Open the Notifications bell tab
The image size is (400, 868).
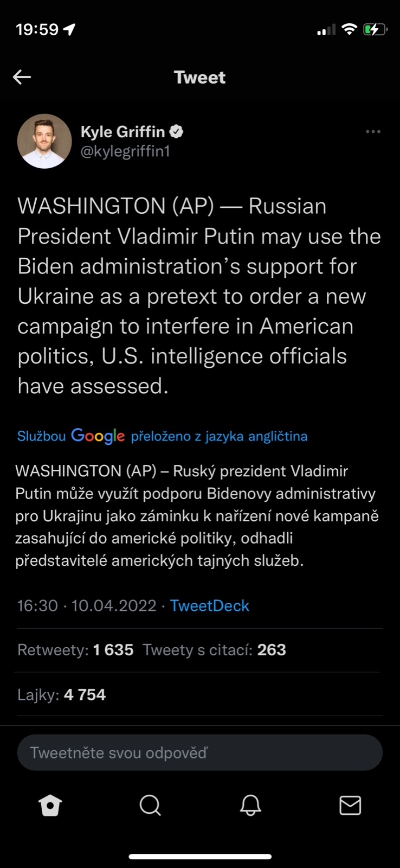click(250, 806)
